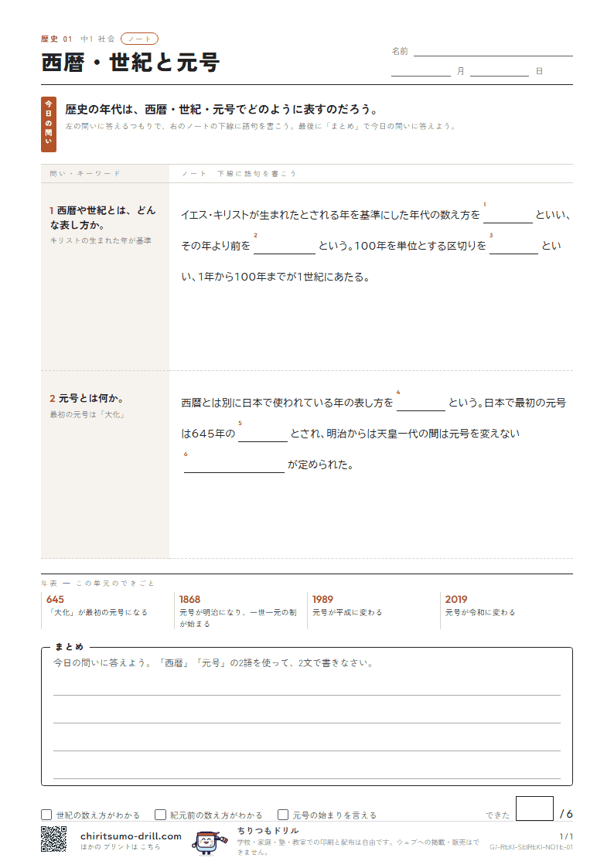Click answer blank 4 after 年の表し方を
The width and height of the screenshot is (614, 868).
tap(421, 403)
